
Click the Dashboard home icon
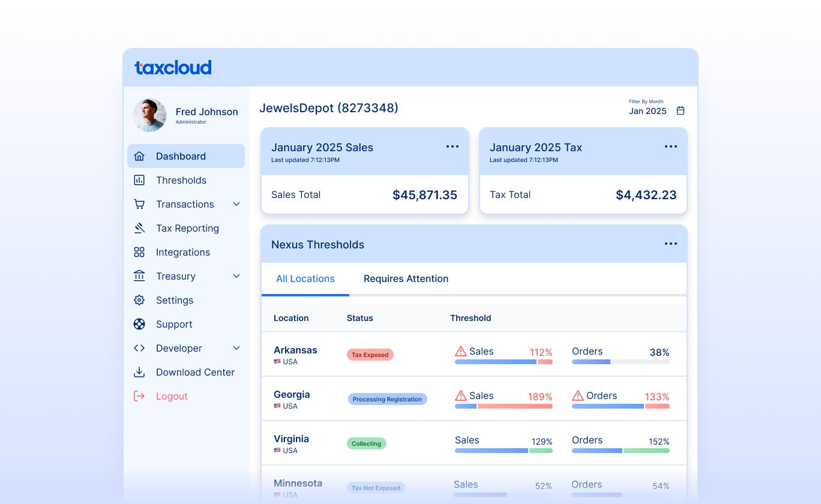pyautogui.click(x=139, y=156)
